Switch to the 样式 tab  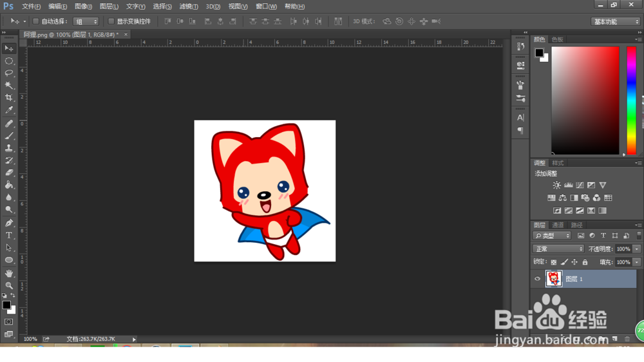558,163
